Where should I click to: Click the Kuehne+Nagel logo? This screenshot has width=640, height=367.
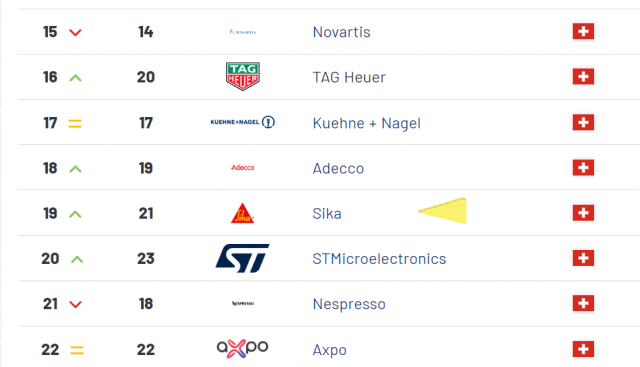click(x=242, y=122)
